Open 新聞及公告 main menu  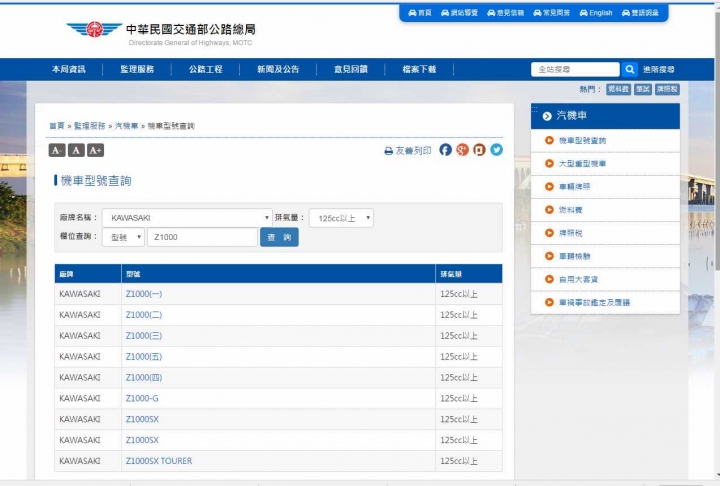[278, 69]
